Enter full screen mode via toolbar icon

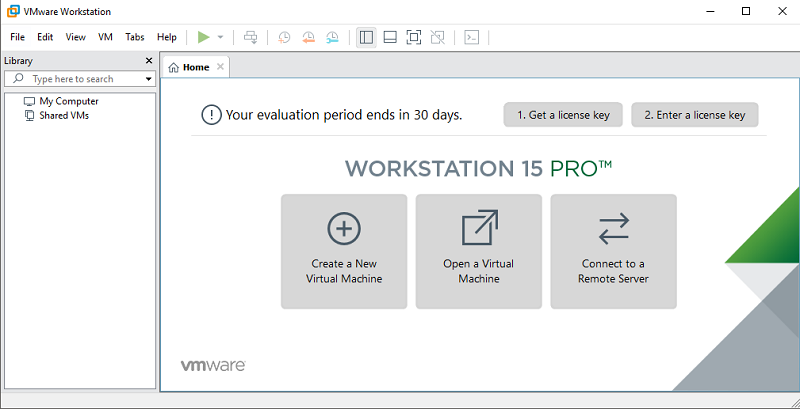pyautogui.click(x=414, y=37)
